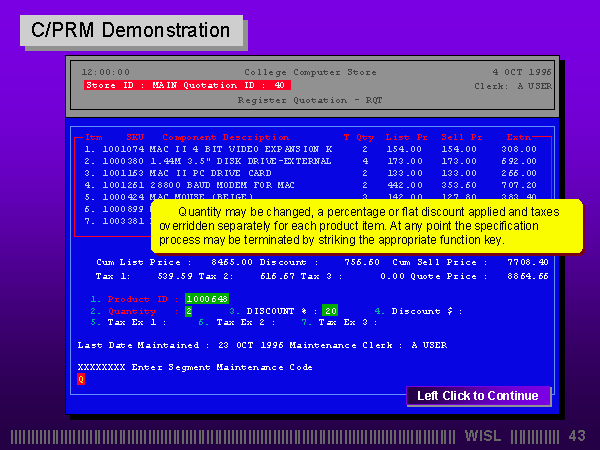Click the 'Sell Pr' column header
The height and width of the screenshot is (450, 600).
click(x=462, y=136)
